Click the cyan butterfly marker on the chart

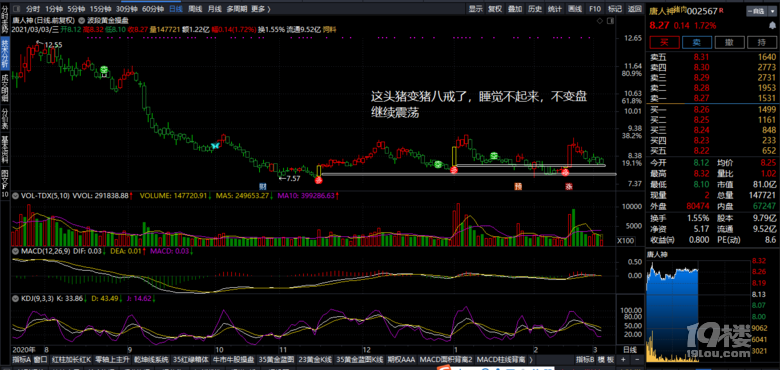pos(215,146)
